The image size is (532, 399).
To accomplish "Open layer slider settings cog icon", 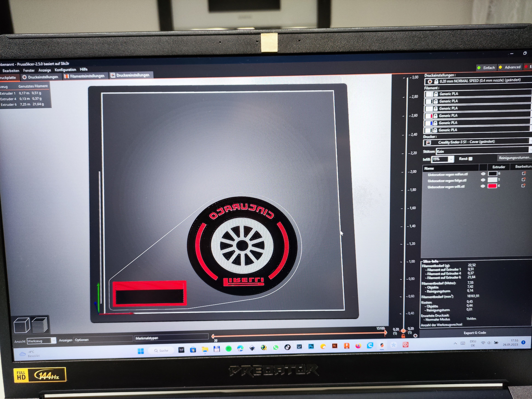I will coord(415,336).
